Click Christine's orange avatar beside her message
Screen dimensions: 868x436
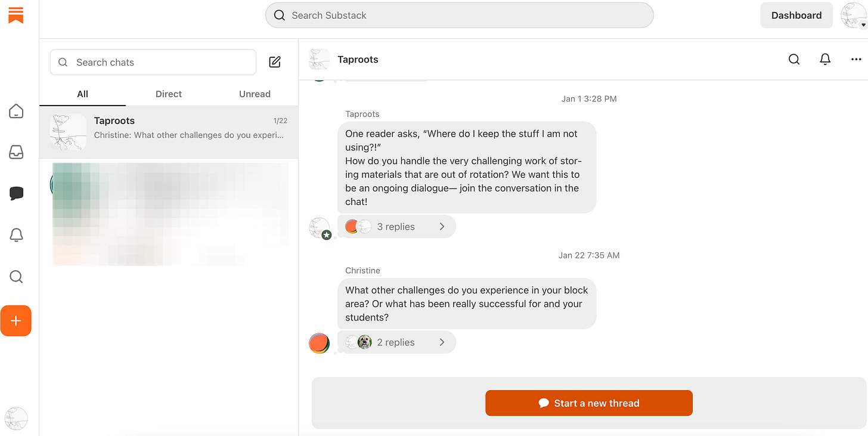pyautogui.click(x=319, y=343)
